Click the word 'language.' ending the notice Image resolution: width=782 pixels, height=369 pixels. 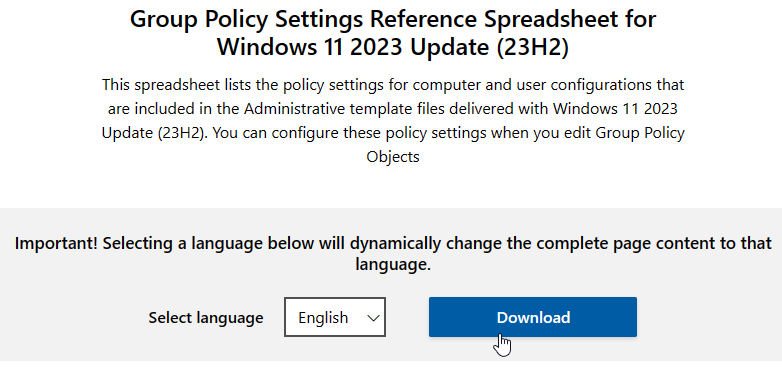393,264
